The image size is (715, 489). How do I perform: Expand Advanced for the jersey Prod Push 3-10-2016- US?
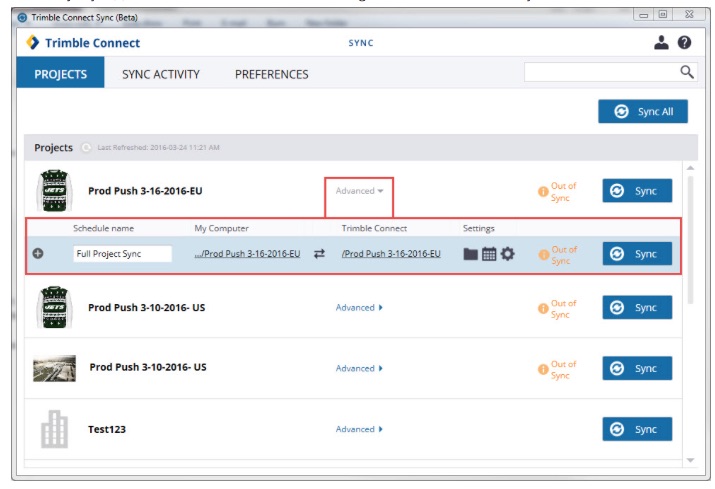(359, 307)
